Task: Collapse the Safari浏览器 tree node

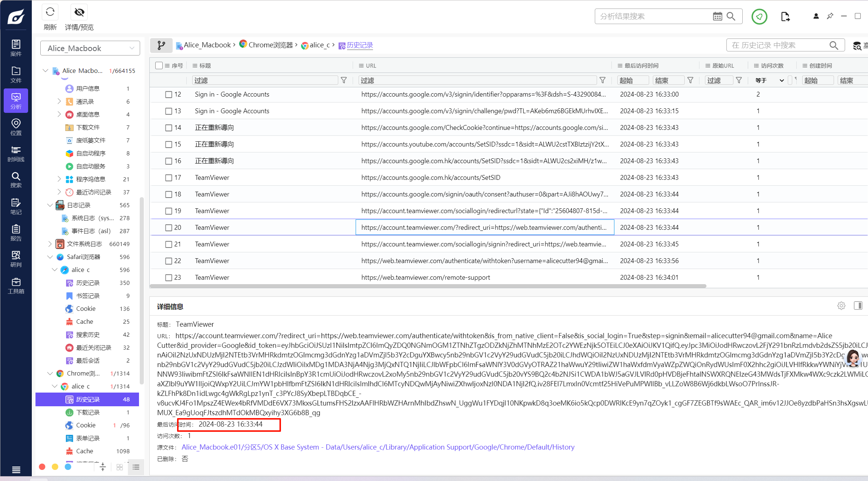Action: [50, 257]
